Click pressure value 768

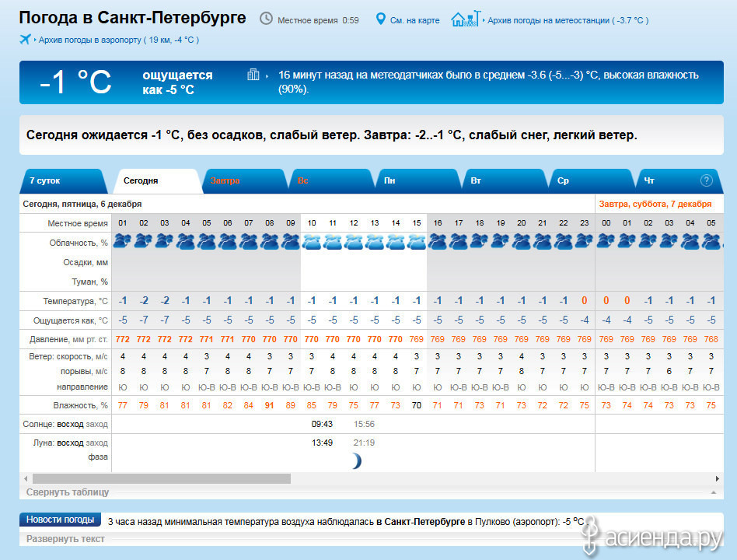[x=711, y=339]
